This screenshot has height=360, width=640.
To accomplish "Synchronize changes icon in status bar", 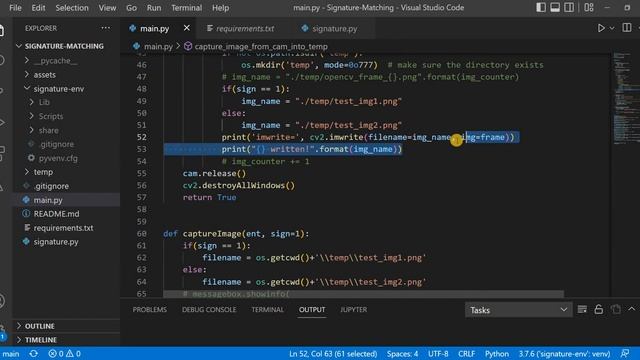I will [x=33, y=353].
